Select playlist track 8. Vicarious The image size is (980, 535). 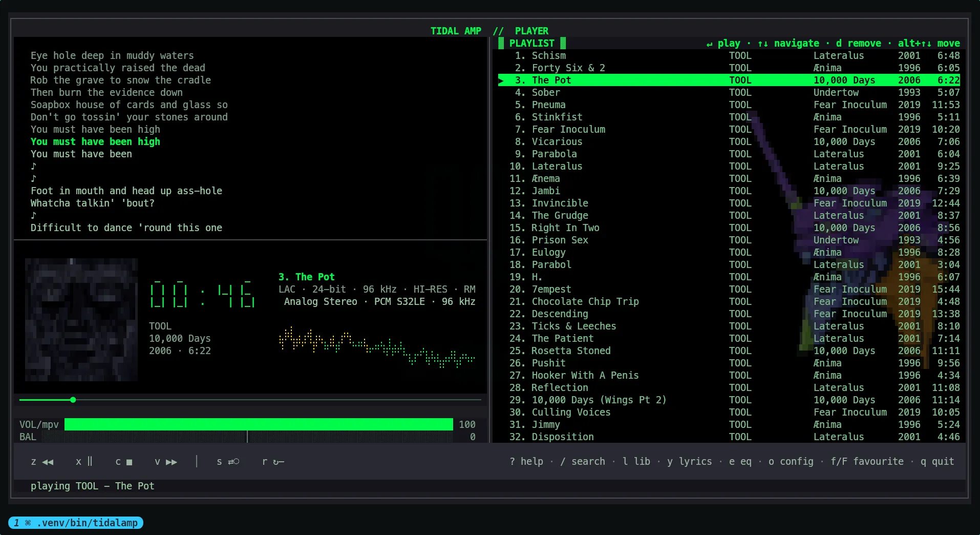[729, 142]
